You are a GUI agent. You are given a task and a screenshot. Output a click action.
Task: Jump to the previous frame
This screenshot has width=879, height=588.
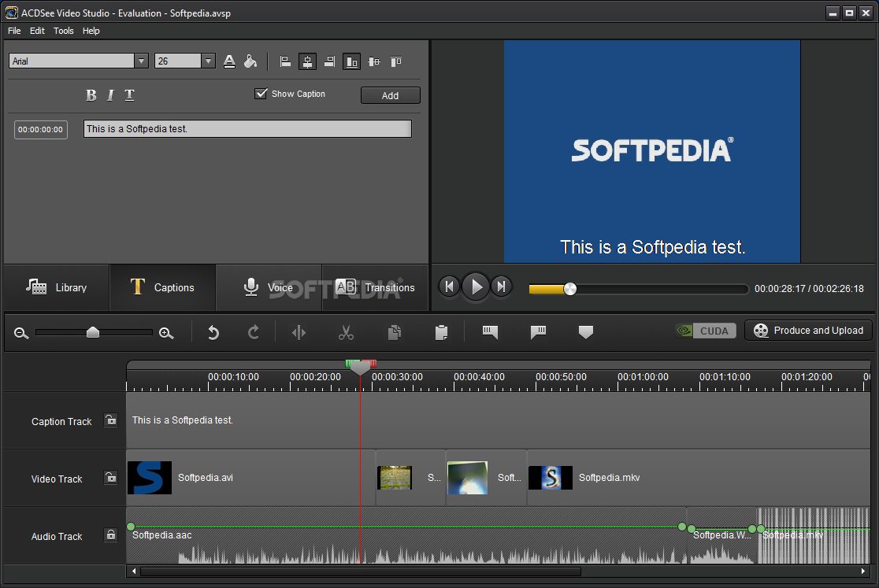coord(449,287)
